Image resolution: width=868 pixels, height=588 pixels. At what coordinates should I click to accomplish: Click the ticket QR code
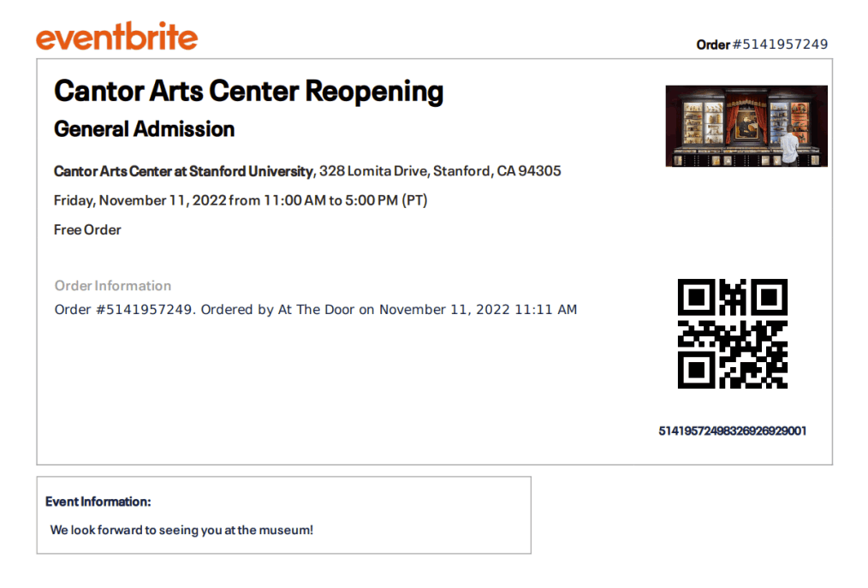click(x=733, y=334)
